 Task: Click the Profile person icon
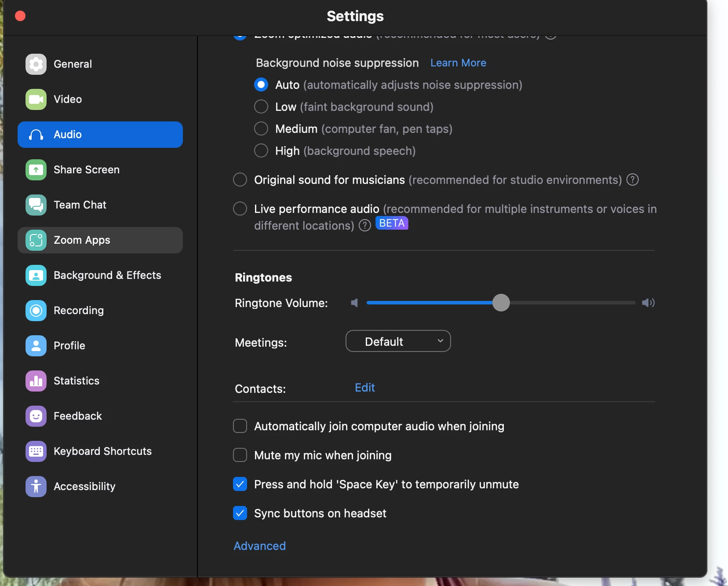[36, 346]
